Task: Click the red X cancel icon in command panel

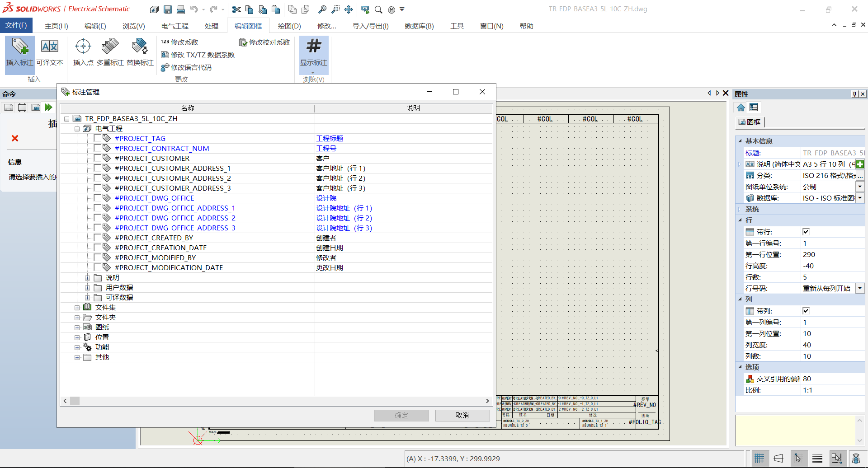Action: tap(15, 138)
